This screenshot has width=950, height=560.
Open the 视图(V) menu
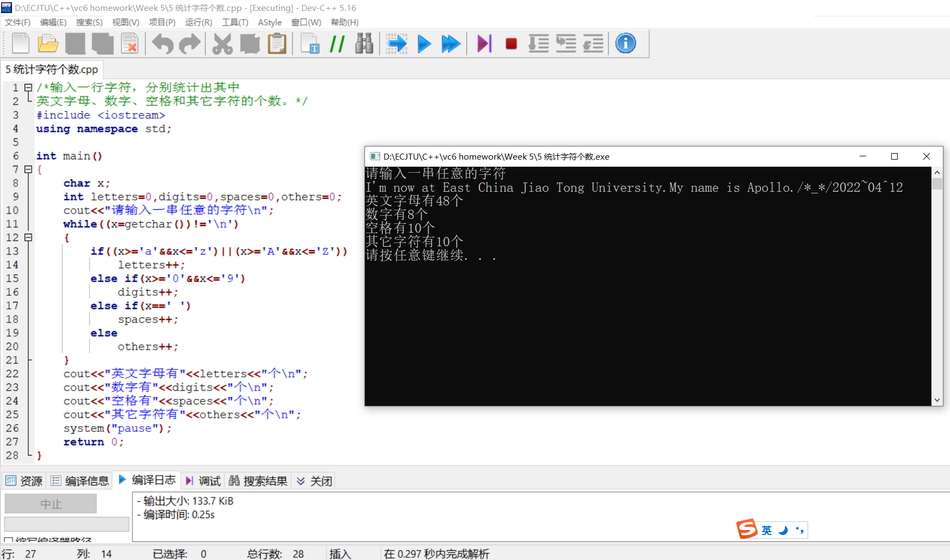coord(126,22)
